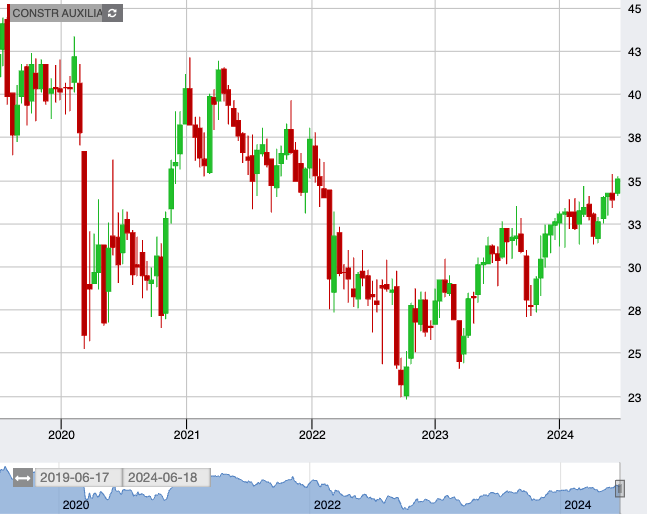This screenshot has height=518, width=648.
Task: Click the 2022 label in the navigator
Action: click(327, 505)
